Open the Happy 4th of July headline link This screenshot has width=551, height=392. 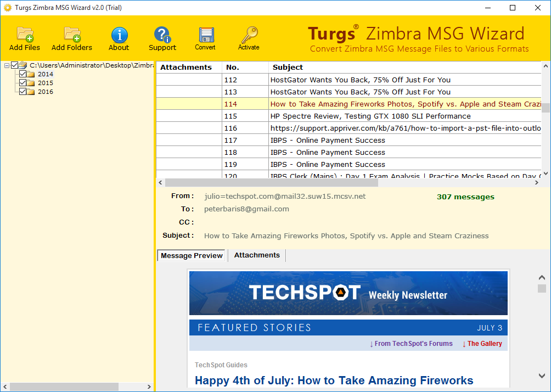click(334, 380)
